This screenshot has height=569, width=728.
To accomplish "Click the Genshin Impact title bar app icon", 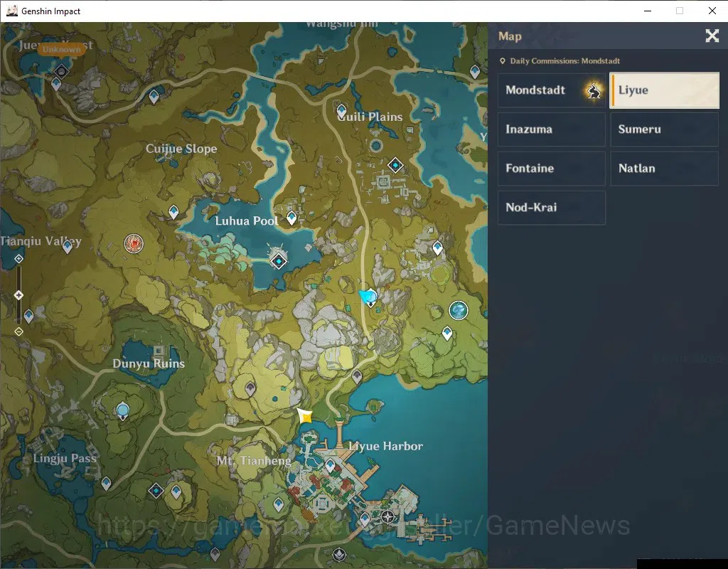I will [11, 11].
